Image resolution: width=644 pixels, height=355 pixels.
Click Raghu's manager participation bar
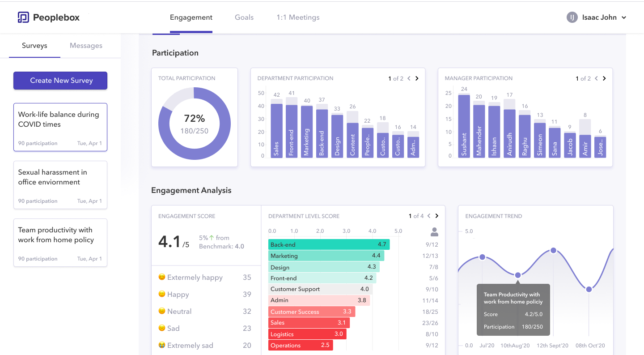[525, 136]
